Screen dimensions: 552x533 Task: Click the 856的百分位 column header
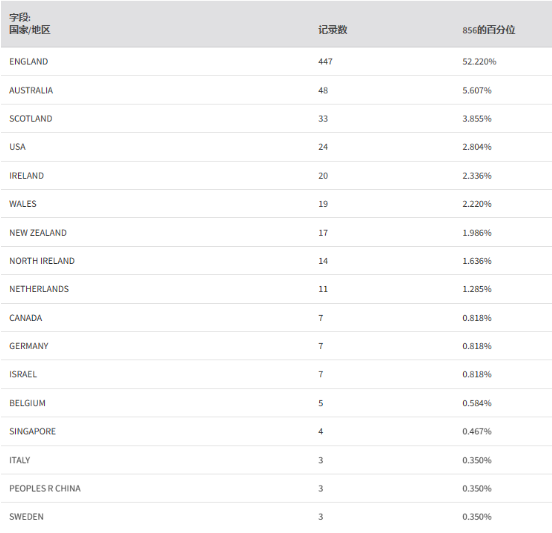point(489,30)
